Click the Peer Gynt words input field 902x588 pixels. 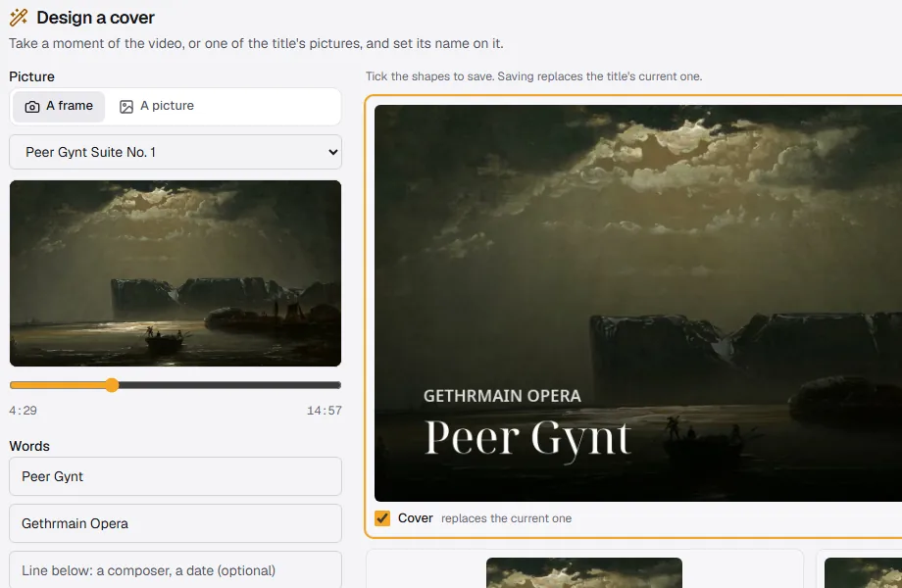175,476
